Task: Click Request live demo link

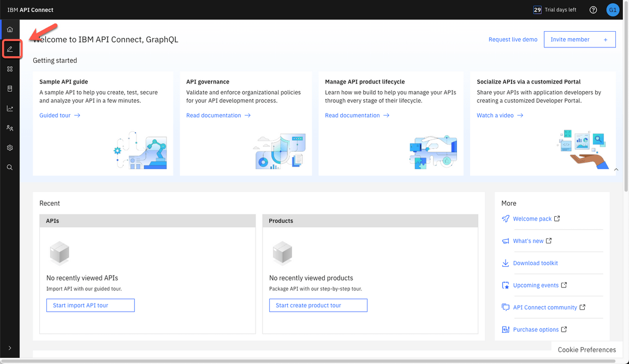Action: (x=513, y=39)
